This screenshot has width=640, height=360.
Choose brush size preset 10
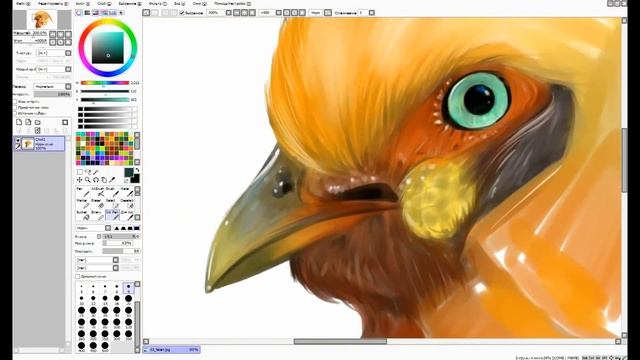pyautogui.click(x=81, y=299)
